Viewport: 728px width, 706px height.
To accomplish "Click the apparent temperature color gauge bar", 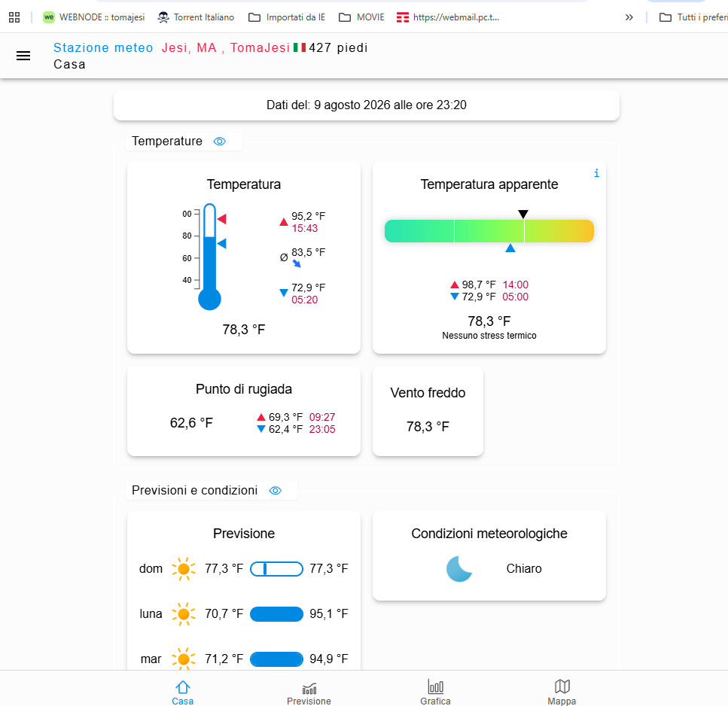I will 489,231.
